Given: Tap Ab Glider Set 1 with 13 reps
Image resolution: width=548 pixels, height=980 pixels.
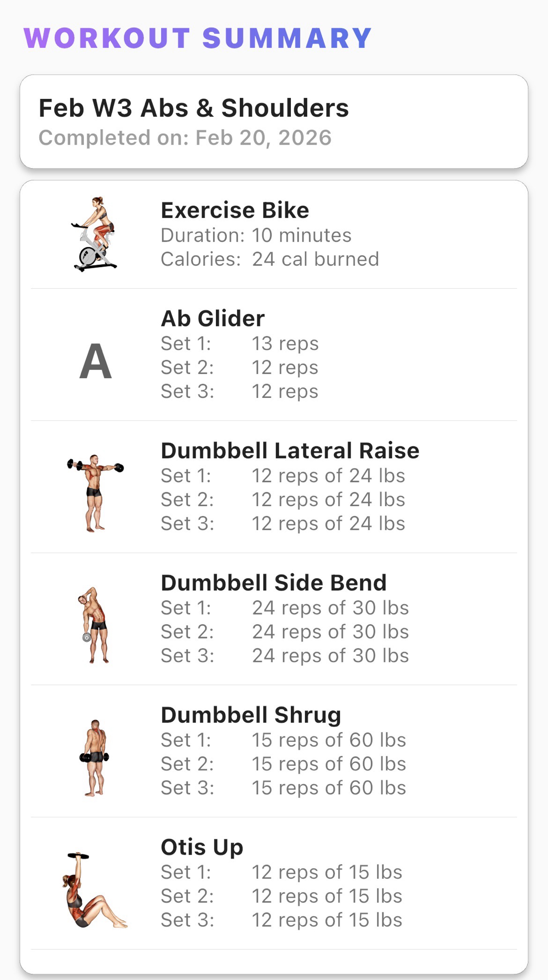Looking at the screenshot, I should coord(239,343).
